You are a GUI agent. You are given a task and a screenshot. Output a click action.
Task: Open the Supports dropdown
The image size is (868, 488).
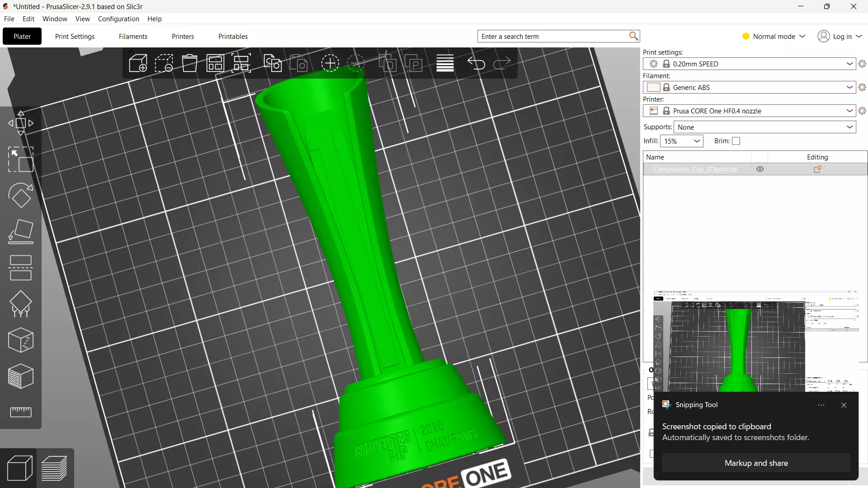pos(765,127)
